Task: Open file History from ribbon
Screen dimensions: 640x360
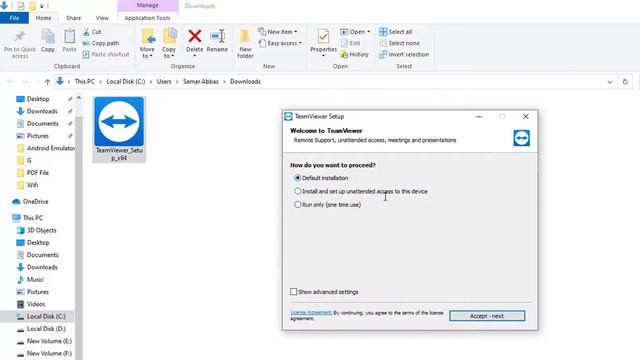Action: click(x=354, y=54)
